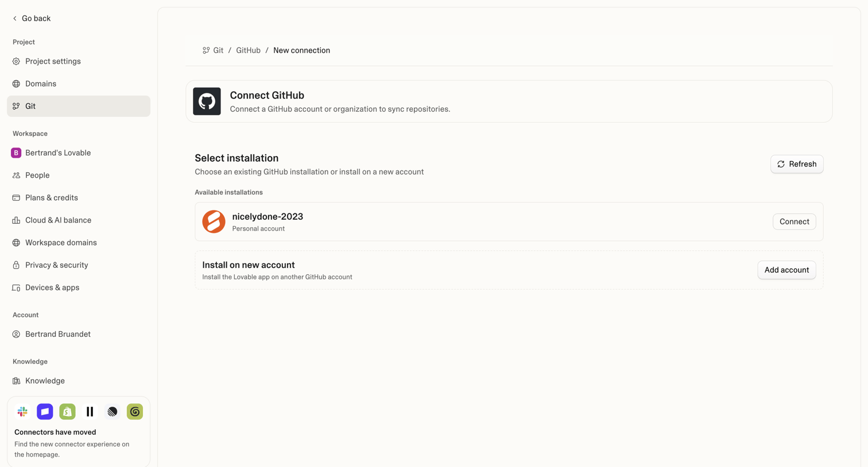The image size is (868, 467).
Task: Click the Slack connector icon
Action: (x=22, y=411)
